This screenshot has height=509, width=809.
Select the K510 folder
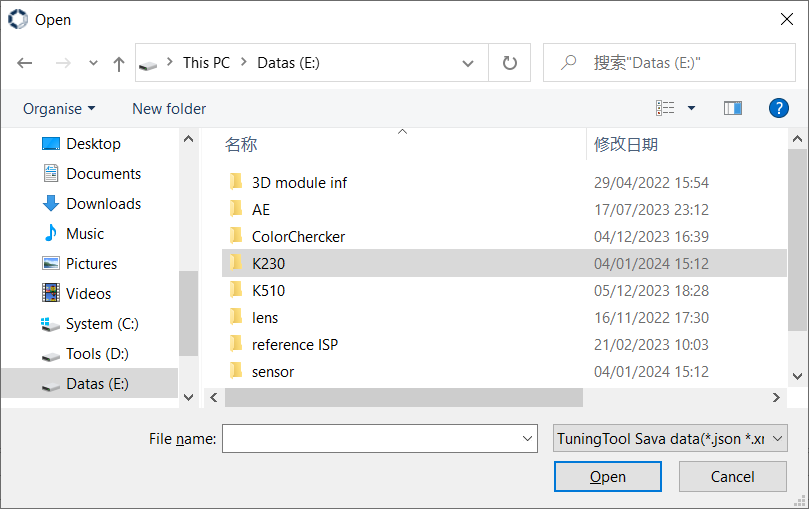coord(269,291)
